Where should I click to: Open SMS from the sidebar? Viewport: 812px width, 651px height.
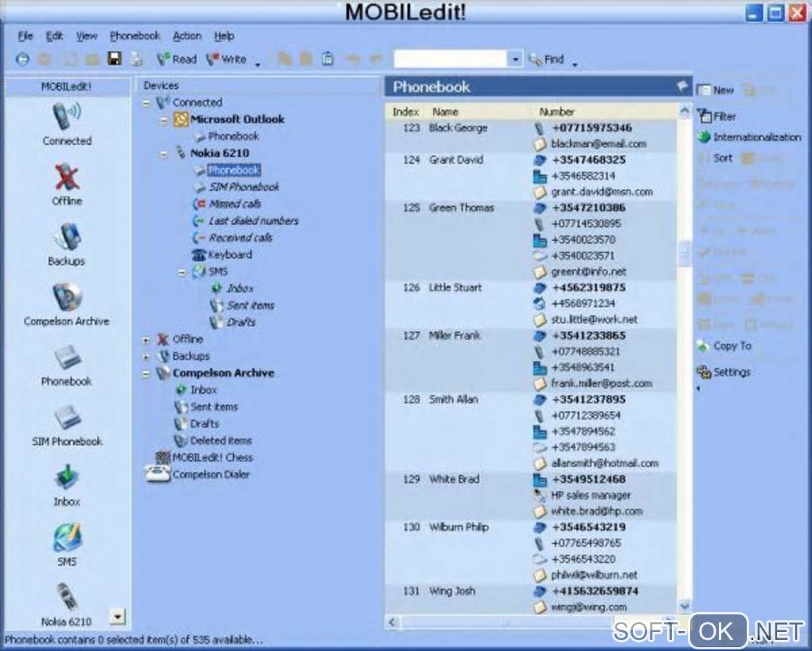pos(67,545)
